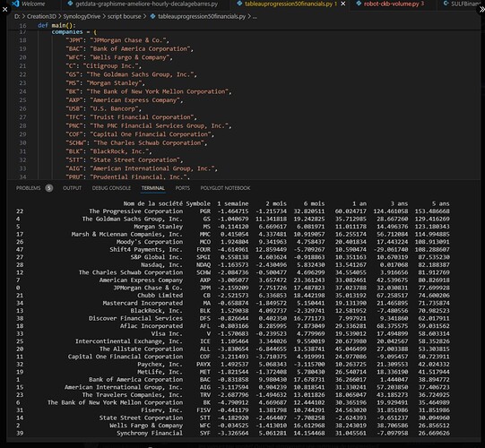Close the tableauprogression50financials.py tab
The height and width of the screenshot is (448, 485).
click(x=343, y=4)
